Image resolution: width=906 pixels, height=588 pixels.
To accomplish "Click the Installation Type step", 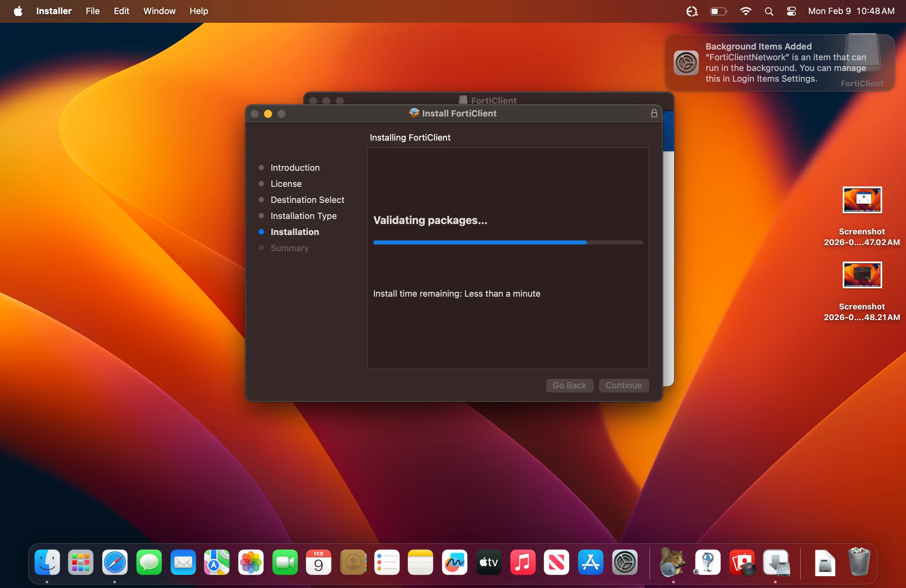I will tap(303, 216).
